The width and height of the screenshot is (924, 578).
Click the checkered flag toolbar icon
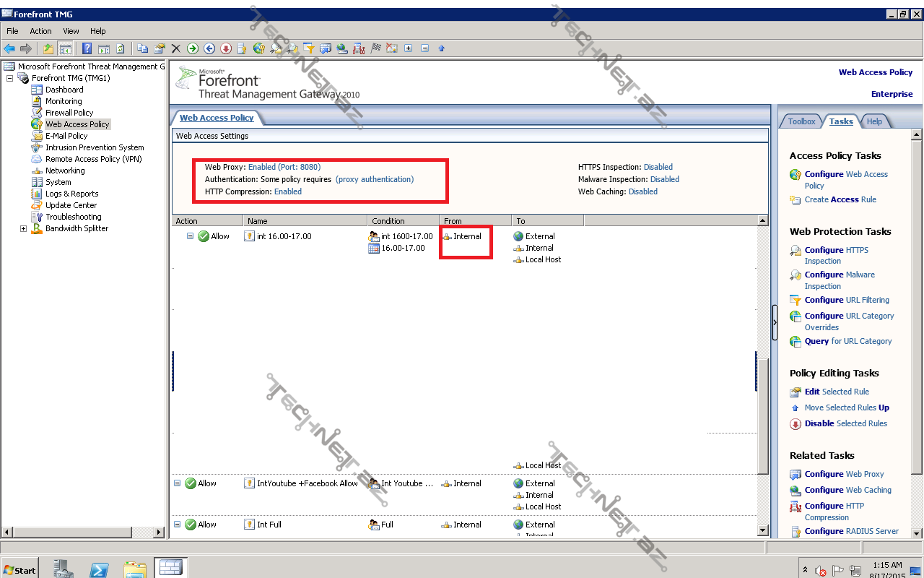(375, 48)
